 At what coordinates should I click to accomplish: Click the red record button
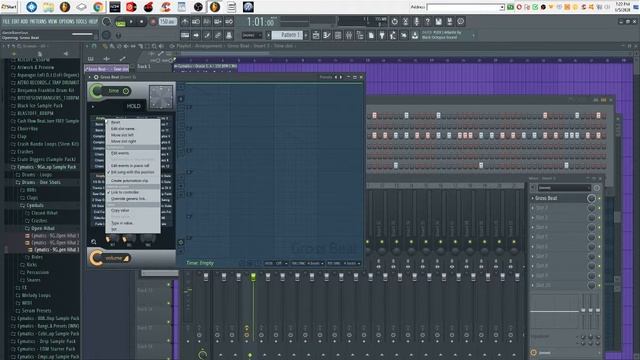153,22
